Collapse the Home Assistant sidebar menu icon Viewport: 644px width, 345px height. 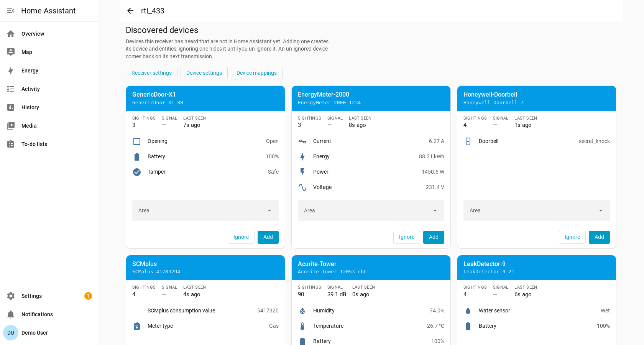(11, 11)
